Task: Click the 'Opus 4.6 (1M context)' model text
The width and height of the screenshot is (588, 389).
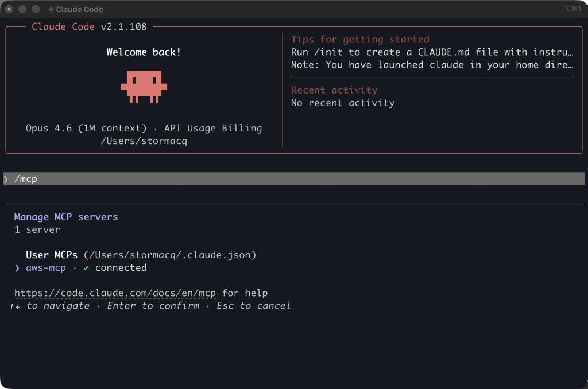Action: point(86,128)
